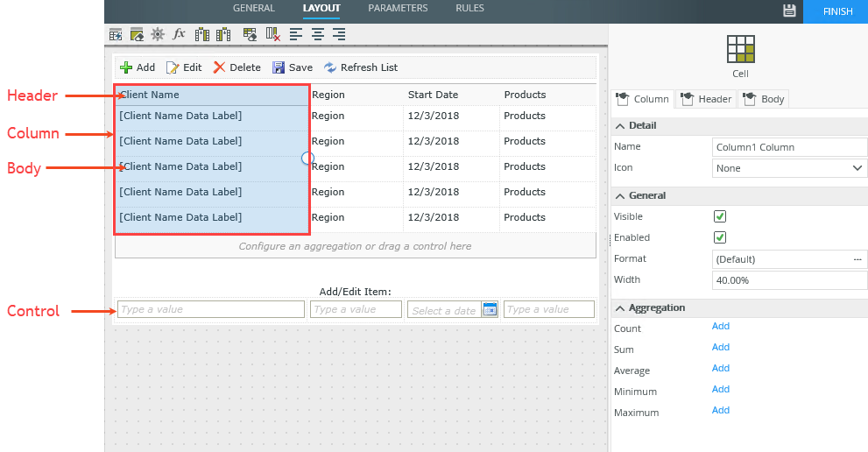Click the align right toolbar icon

[x=339, y=34]
